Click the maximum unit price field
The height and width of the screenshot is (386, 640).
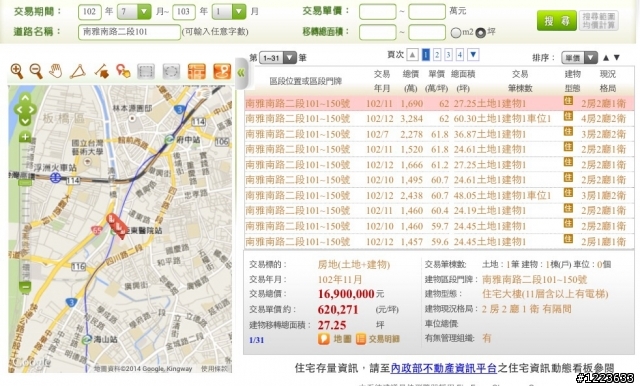click(427, 11)
